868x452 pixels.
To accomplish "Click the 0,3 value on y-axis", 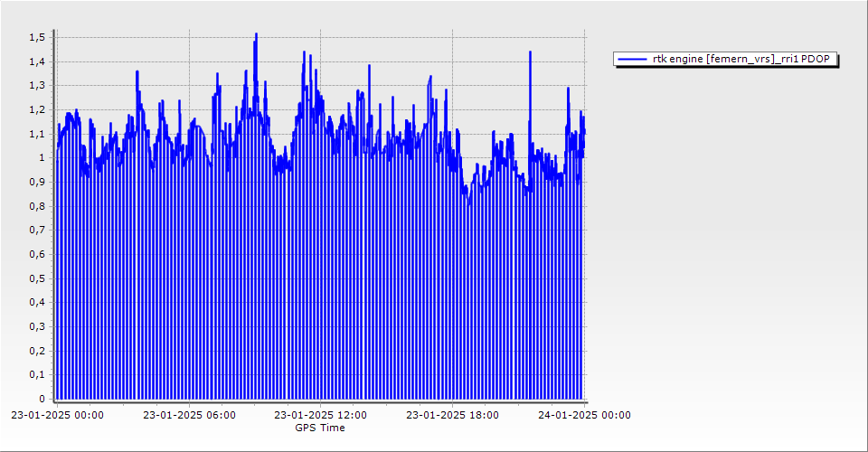I will 36,326.
